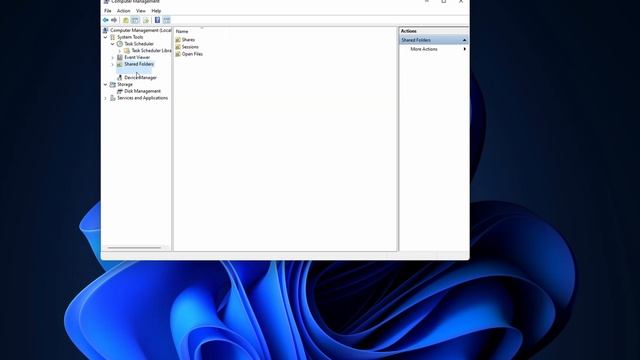
Task: Select the Open Files folder icon
Action: click(178, 54)
